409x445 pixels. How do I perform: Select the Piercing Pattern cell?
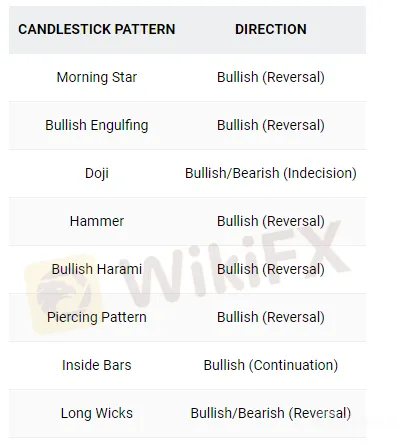(97, 317)
